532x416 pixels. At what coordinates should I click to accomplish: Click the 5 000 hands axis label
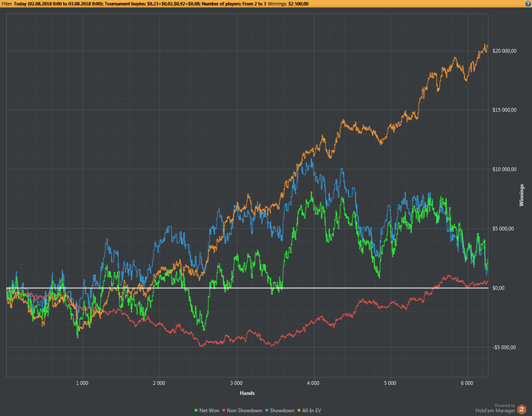click(390, 383)
